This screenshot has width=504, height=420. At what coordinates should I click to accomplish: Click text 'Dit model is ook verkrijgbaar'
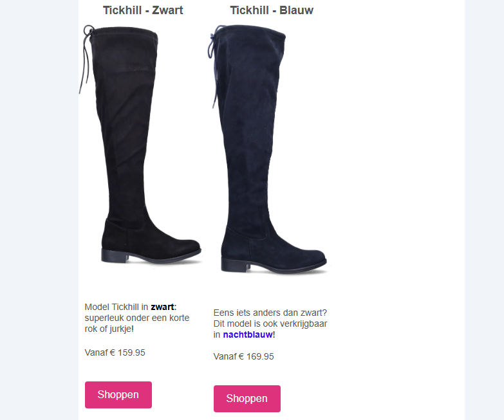tap(270, 324)
